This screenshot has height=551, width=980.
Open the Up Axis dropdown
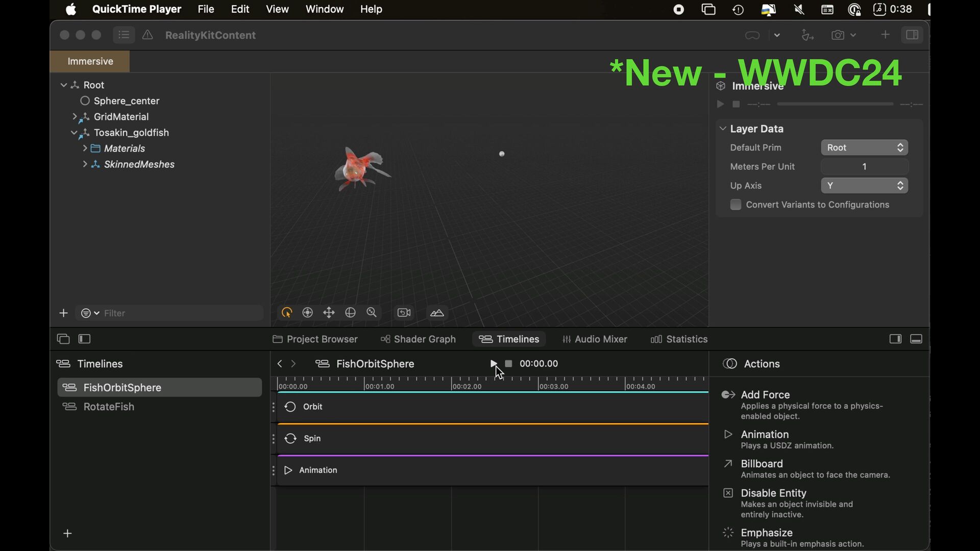coord(864,186)
